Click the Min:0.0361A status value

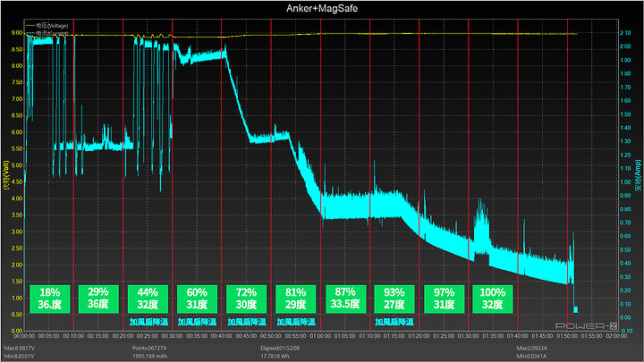point(531,357)
